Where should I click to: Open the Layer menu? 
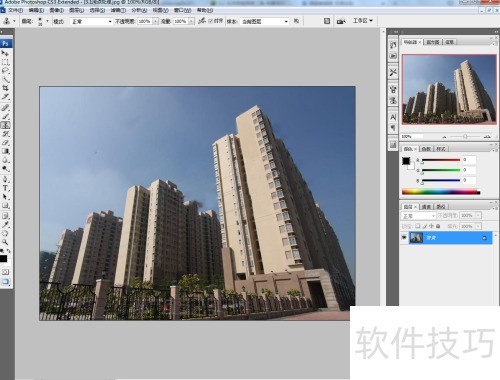77,10
